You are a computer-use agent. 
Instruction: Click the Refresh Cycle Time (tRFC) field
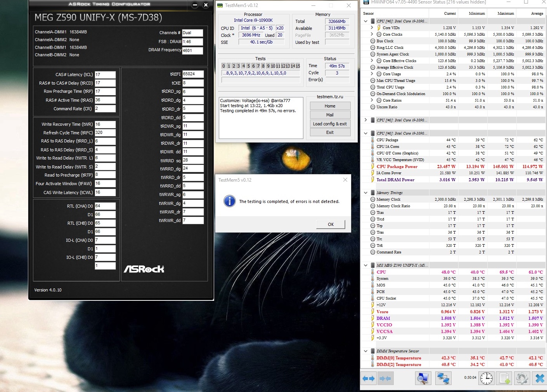click(105, 133)
